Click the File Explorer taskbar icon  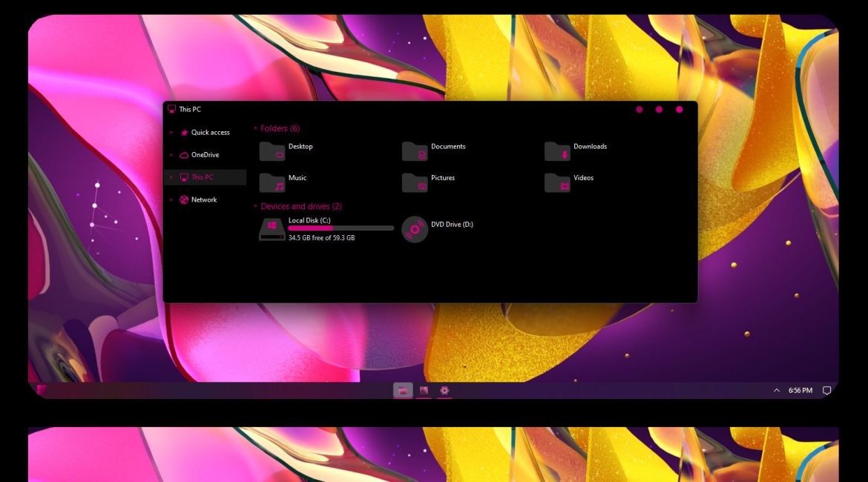tap(403, 391)
